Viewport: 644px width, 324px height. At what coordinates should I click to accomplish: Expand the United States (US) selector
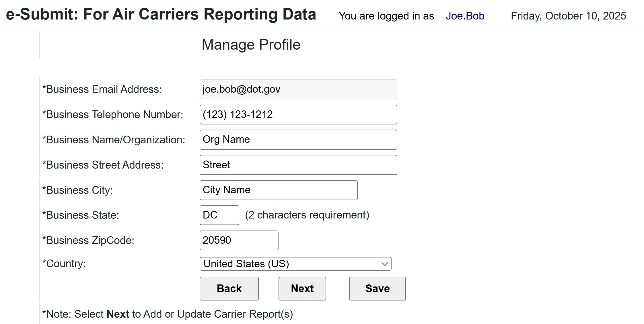[295, 264]
